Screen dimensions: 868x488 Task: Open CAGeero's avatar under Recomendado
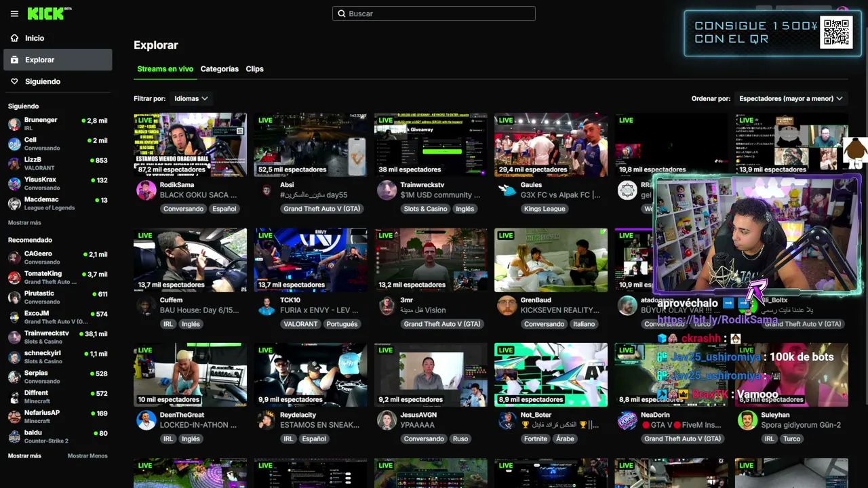click(14, 258)
